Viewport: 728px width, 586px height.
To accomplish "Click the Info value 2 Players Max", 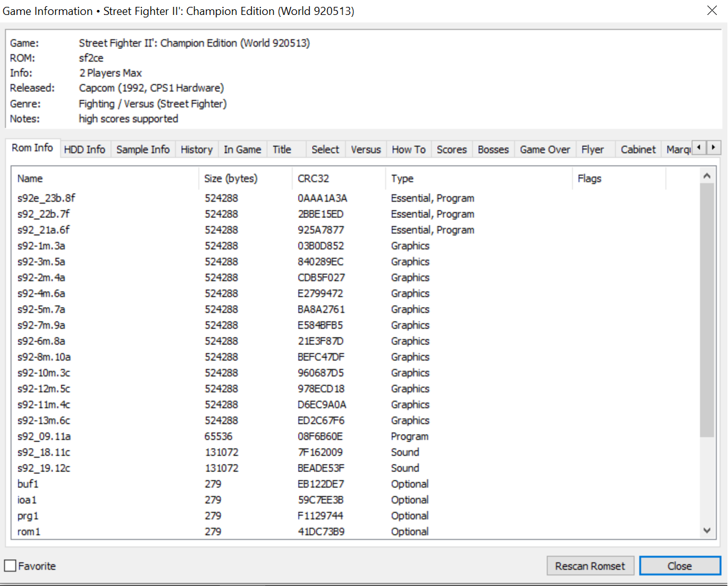I will pos(110,73).
